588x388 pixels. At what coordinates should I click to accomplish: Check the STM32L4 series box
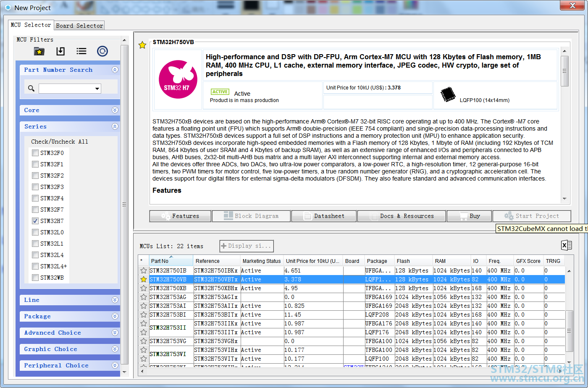35,255
